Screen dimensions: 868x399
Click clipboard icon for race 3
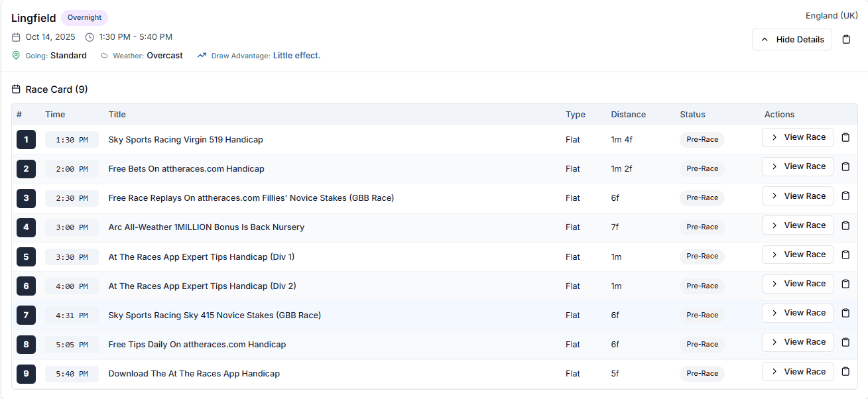click(845, 196)
